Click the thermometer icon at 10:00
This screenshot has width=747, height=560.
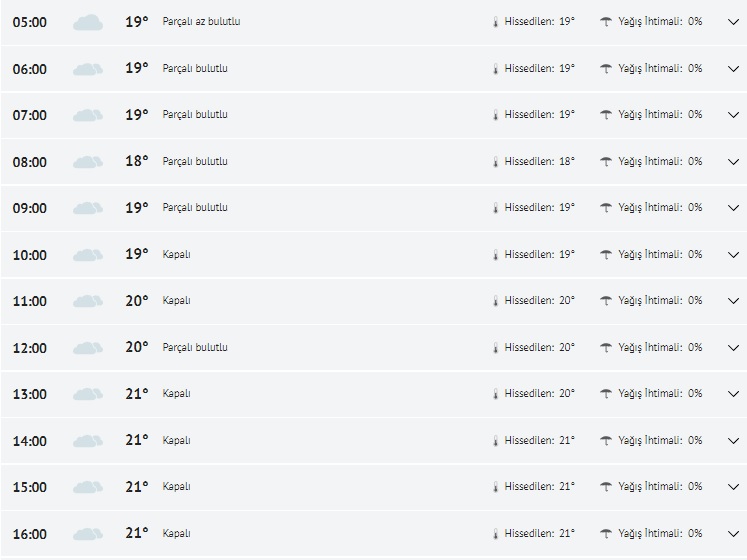coord(495,255)
